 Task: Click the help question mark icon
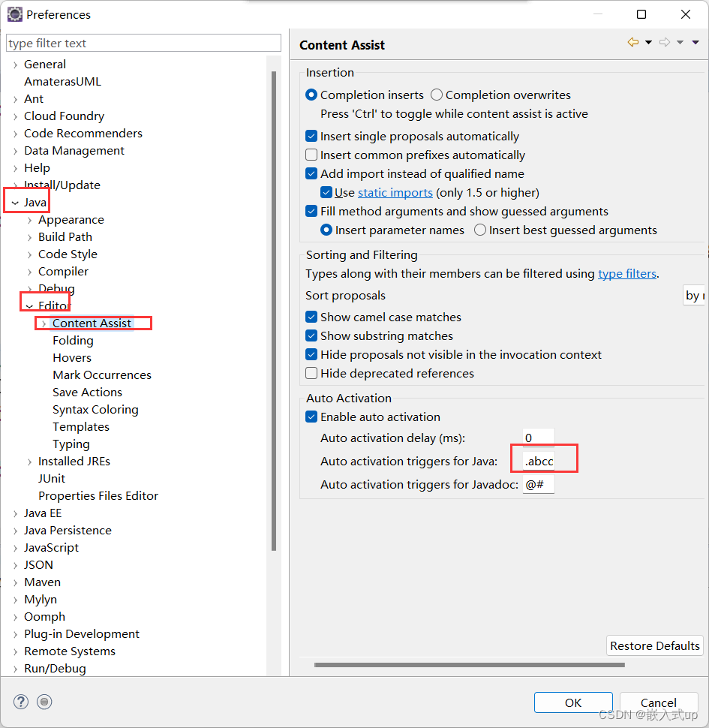[21, 702]
